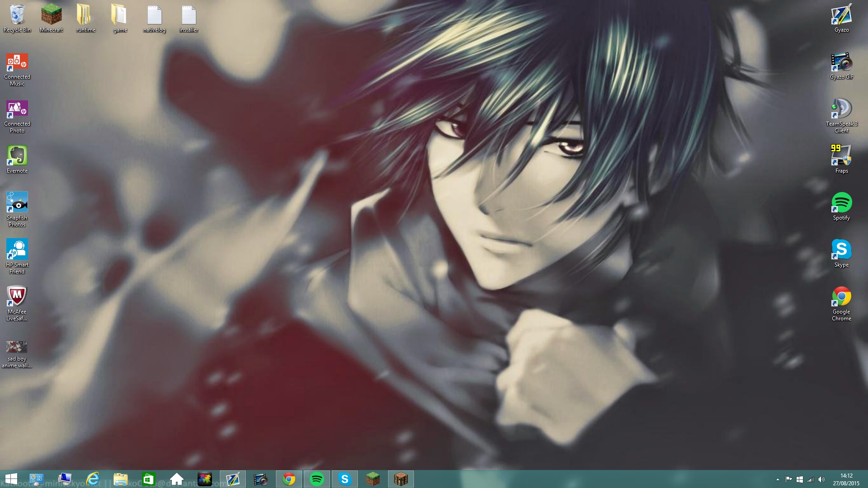Open the network signal tray icon

811,479
